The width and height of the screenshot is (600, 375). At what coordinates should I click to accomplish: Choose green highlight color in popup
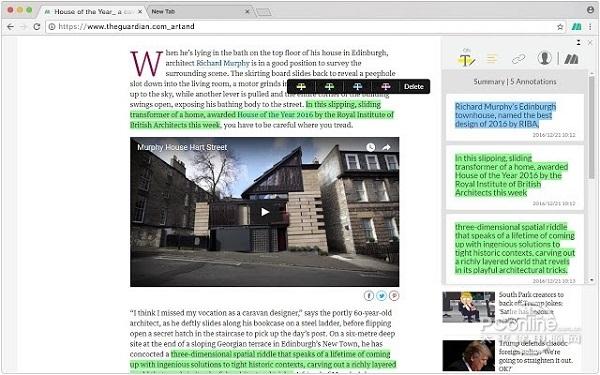(329, 87)
